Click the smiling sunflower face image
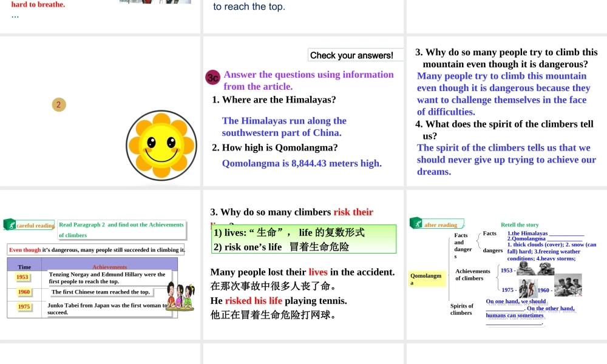Viewport: 607px width, 364px height. pyautogui.click(x=161, y=146)
